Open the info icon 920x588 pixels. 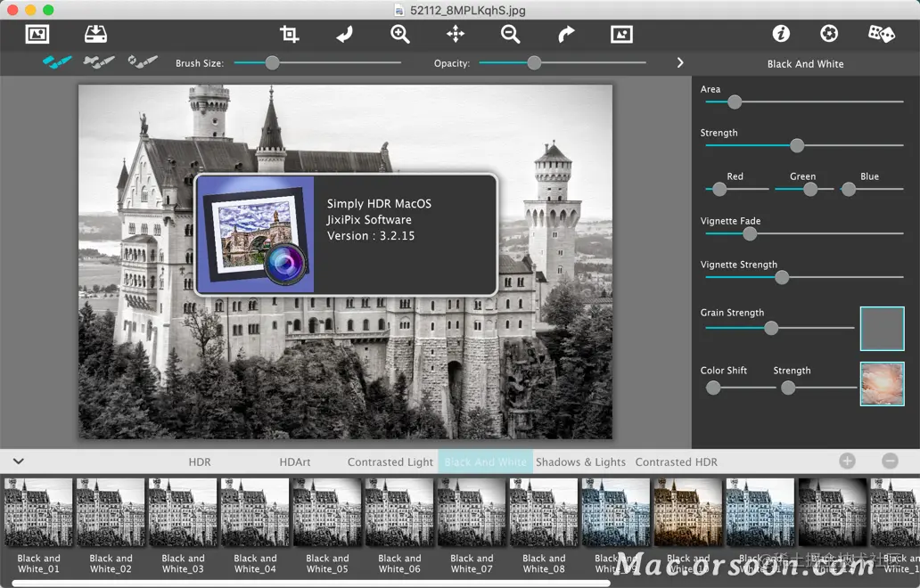tap(781, 34)
